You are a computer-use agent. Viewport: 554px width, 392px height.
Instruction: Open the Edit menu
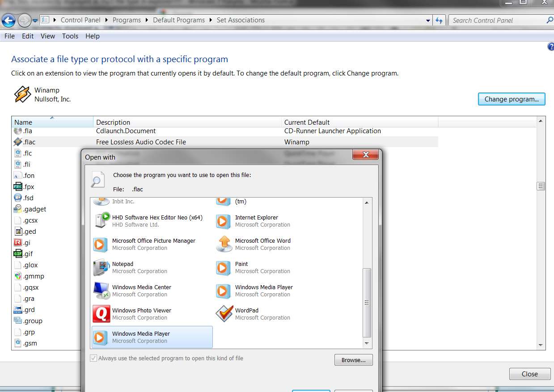pos(28,36)
